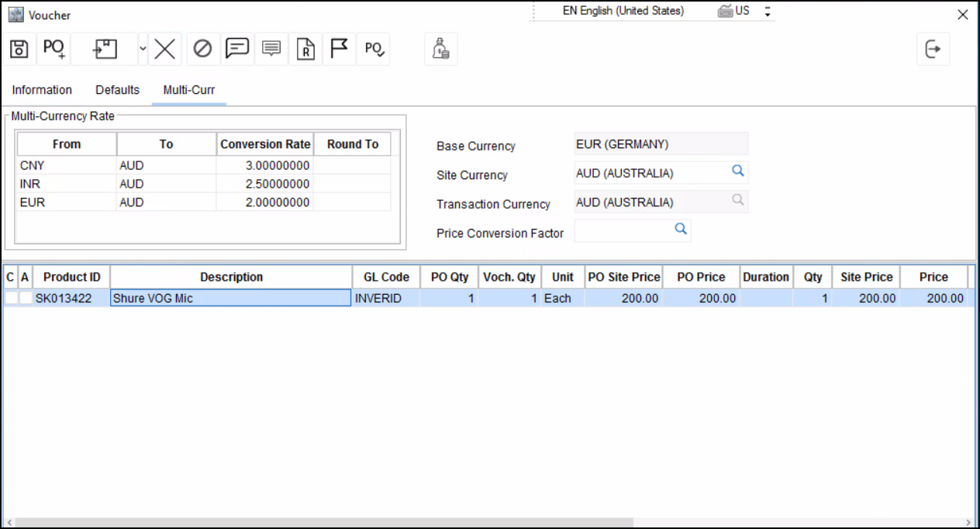Toggle the C column checkbox for SK013422
This screenshot has width=980, height=529.
(11, 298)
